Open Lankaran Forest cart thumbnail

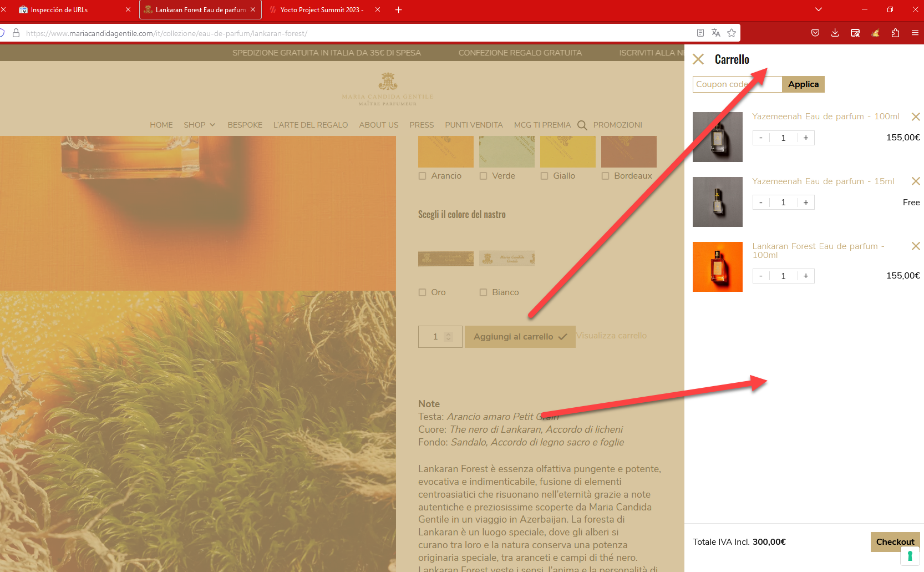pos(718,267)
